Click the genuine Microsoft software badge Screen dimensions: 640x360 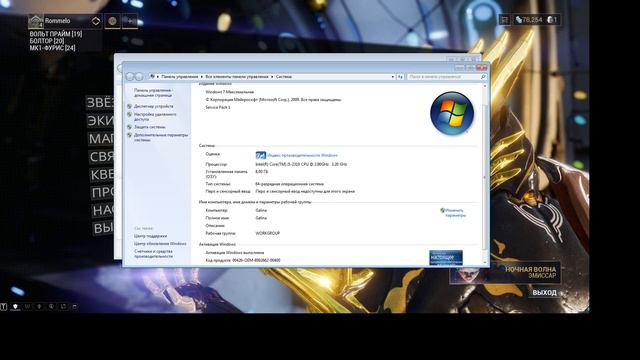(x=446, y=258)
